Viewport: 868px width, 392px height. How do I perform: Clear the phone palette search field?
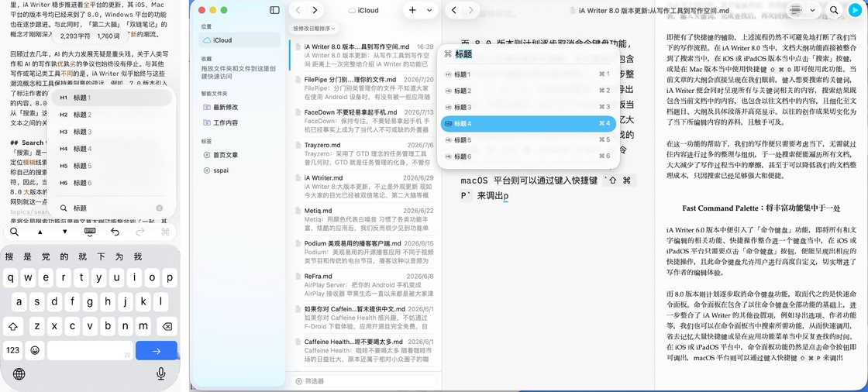pos(160,208)
